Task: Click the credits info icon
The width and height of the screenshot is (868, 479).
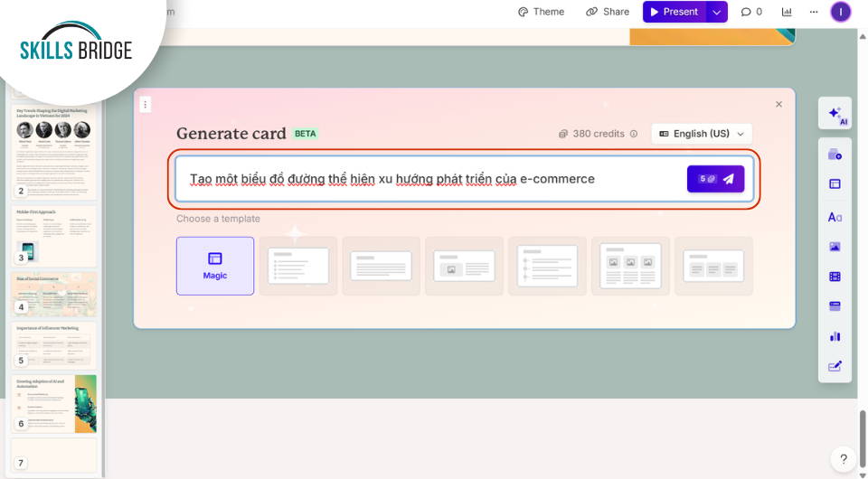Action: click(x=634, y=134)
